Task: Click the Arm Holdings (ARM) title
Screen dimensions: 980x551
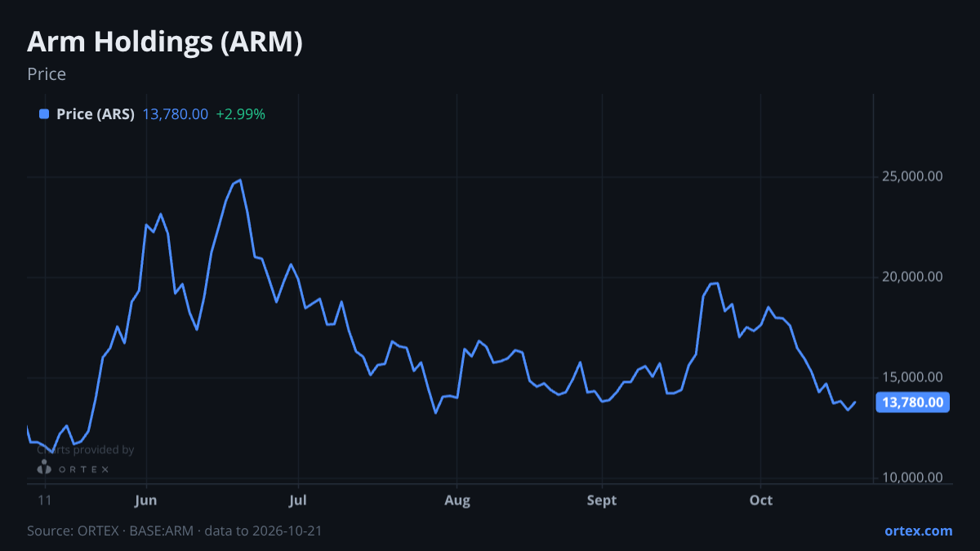Action: (x=165, y=42)
